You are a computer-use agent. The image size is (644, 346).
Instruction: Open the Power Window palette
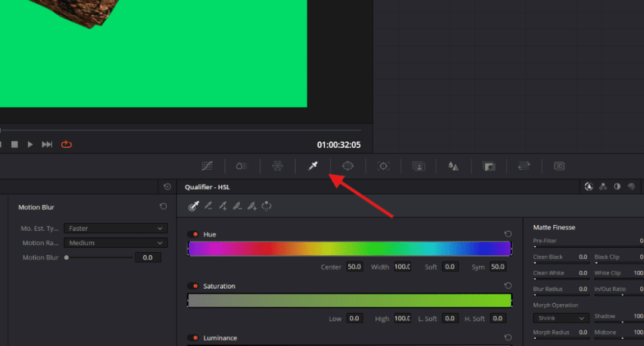coord(348,166)
